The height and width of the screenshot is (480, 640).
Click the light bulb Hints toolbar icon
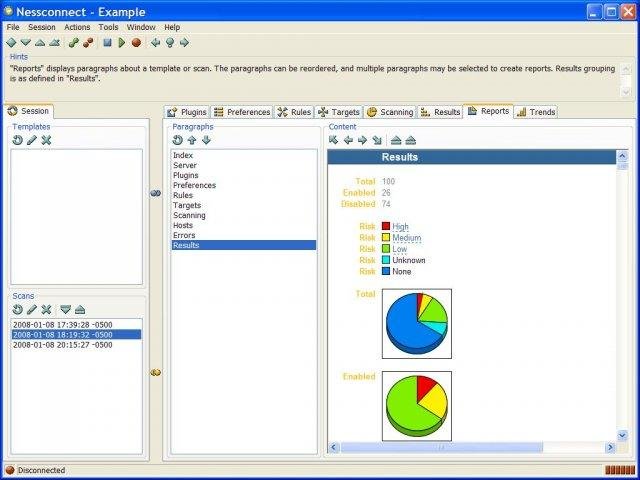(x=170, y=42)
